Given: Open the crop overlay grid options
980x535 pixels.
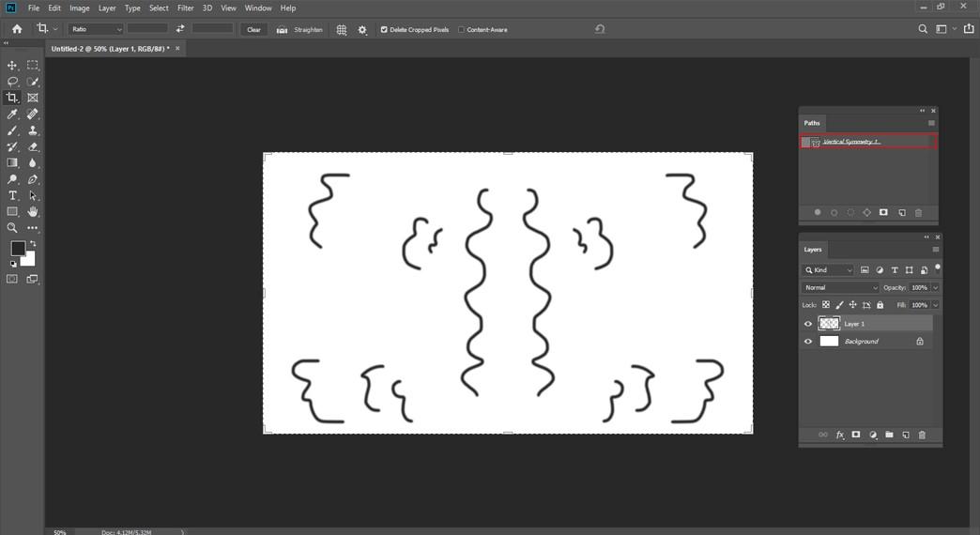Looking at the screenshot, I should (x=342, y=29).
